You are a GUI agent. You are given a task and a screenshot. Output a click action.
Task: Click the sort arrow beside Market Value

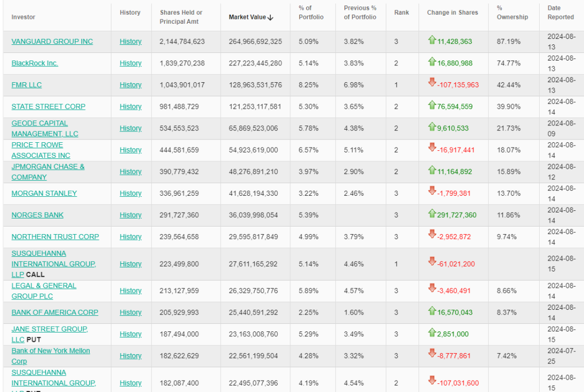pyautogui.click(x=270, y=17)
